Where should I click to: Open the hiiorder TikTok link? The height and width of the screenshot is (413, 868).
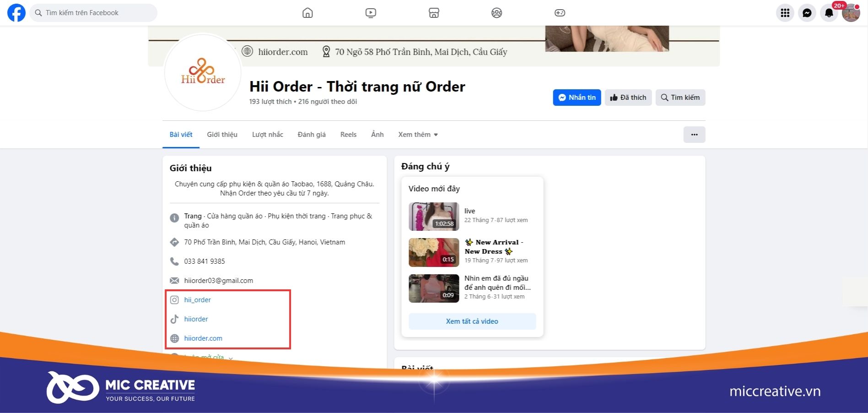tap(196, 319)
